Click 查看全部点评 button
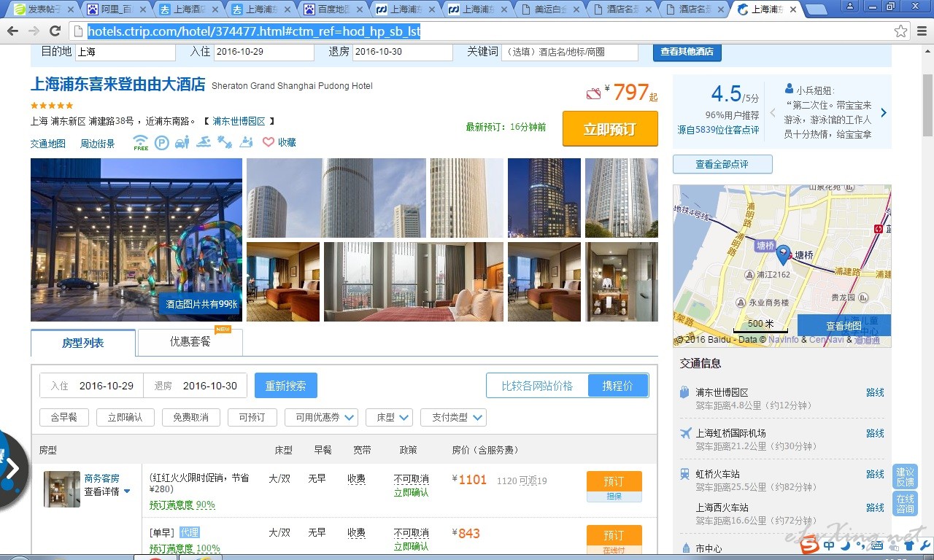This screenshot has height=560, width=934. (722, 164)
